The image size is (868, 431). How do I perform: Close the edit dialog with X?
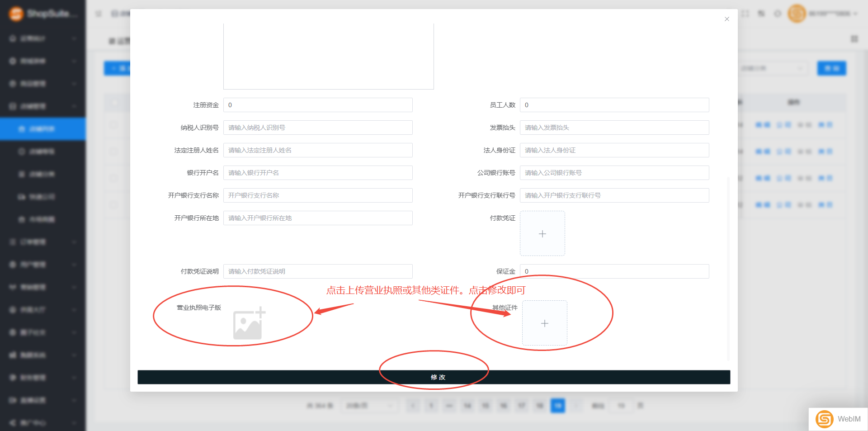pos(726,19)
